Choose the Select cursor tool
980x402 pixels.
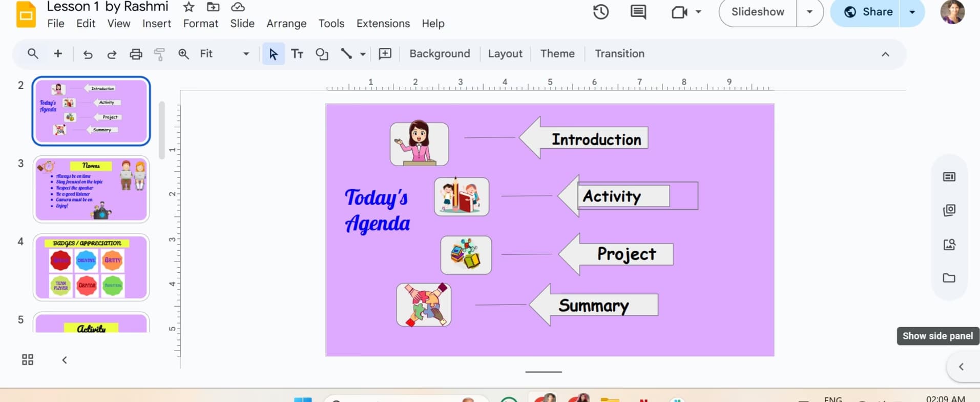tap(273, 54)
